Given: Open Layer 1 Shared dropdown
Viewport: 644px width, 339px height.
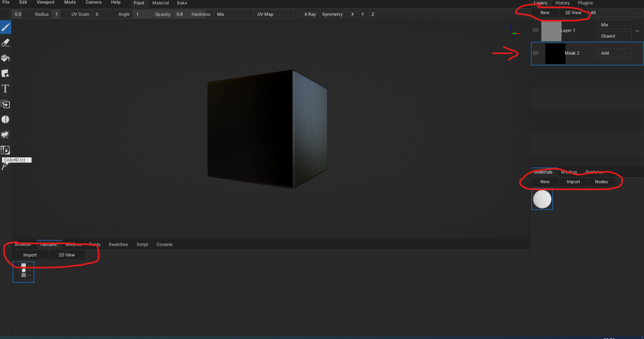Looking at the screenshot, I should click(x=614, y=36).
